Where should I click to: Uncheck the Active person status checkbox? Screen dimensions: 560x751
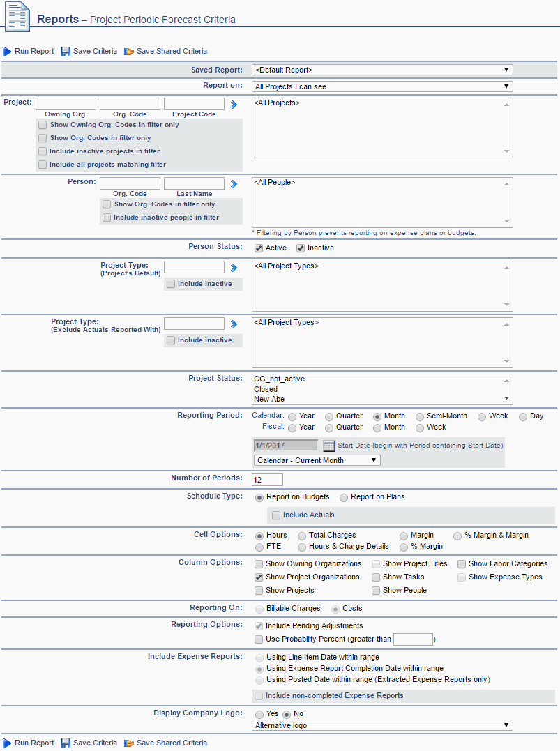pyautogui.click(x=259, y=248)
